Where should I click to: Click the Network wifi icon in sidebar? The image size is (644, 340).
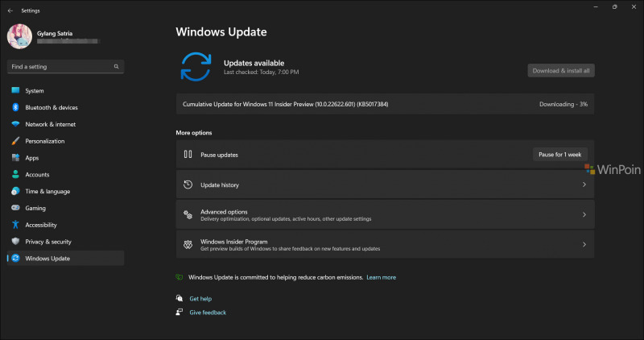[x=15, y=124]
